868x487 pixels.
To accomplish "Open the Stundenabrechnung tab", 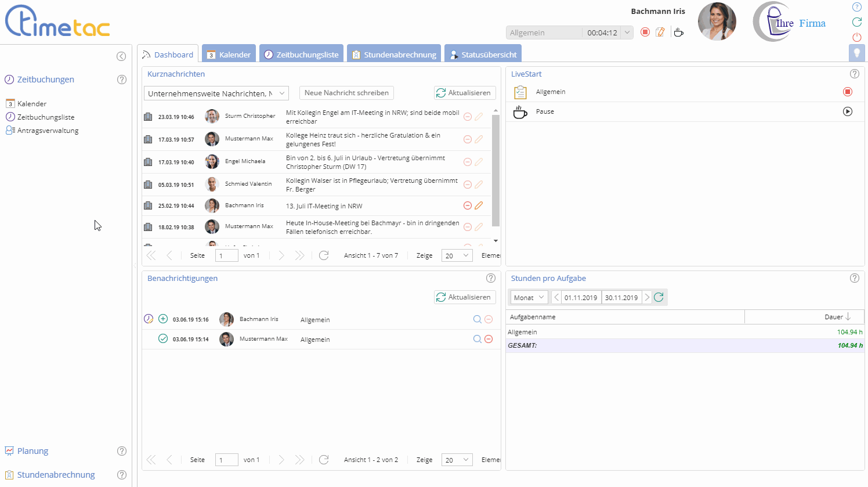I will pos(394,55).
